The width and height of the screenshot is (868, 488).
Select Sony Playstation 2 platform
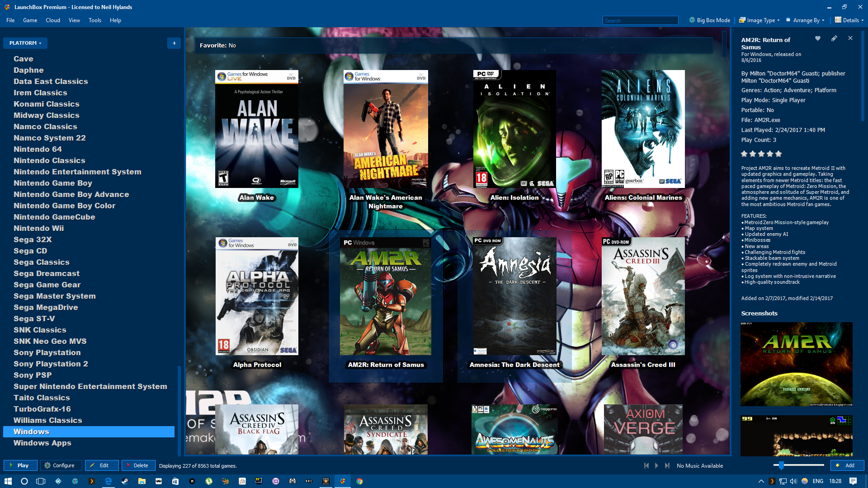pyautogui.click(x=51, y=364)
